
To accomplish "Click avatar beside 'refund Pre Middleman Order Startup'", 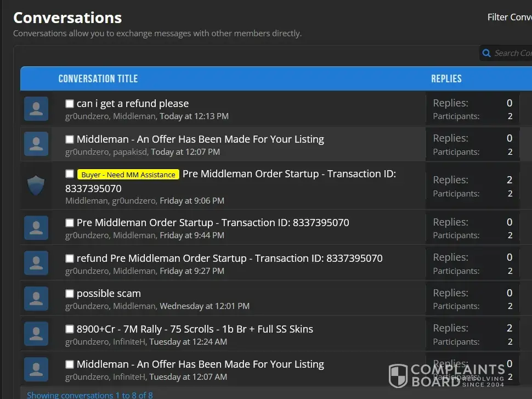I will [36, 263].
